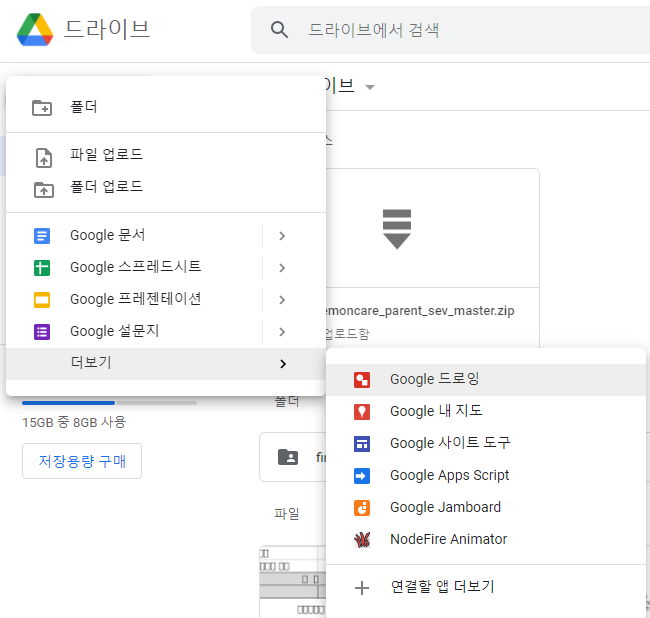Create a new Google 설문지

coord(134,331)
